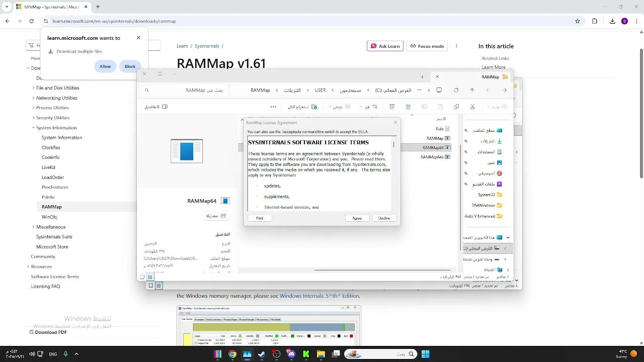This screenshot has width=644, height=362.
Task: Click the Sysinternals breadcrumb link
Action: 207,46
